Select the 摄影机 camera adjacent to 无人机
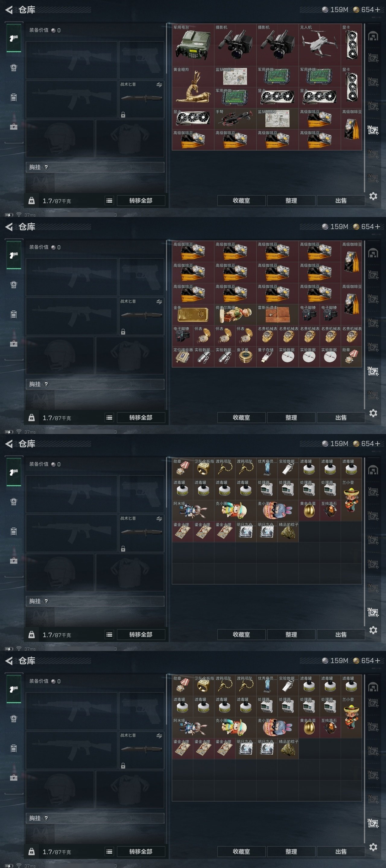The width and height of the screenshot is (386, 868). pos(277,45)
